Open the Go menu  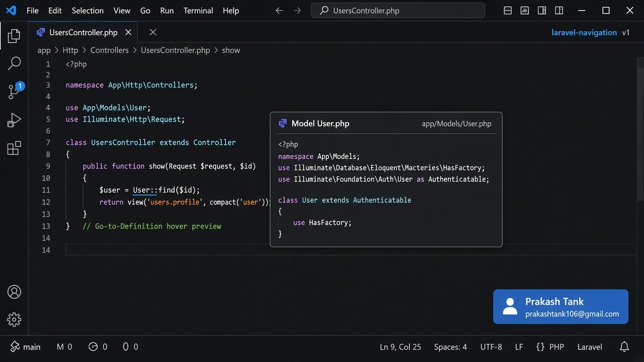coord(145,11)
